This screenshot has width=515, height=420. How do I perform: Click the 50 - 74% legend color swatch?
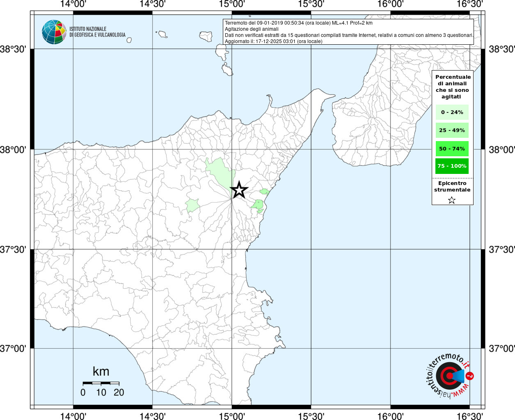(452, 148)
